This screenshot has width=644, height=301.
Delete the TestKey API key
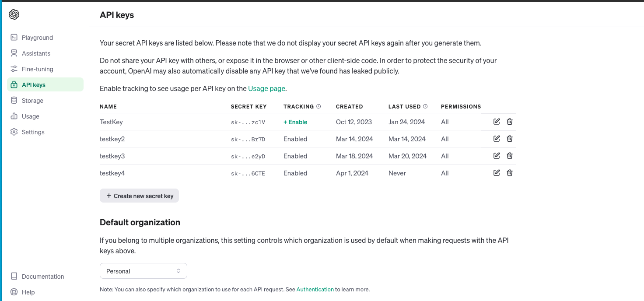(x=510, y=122)
